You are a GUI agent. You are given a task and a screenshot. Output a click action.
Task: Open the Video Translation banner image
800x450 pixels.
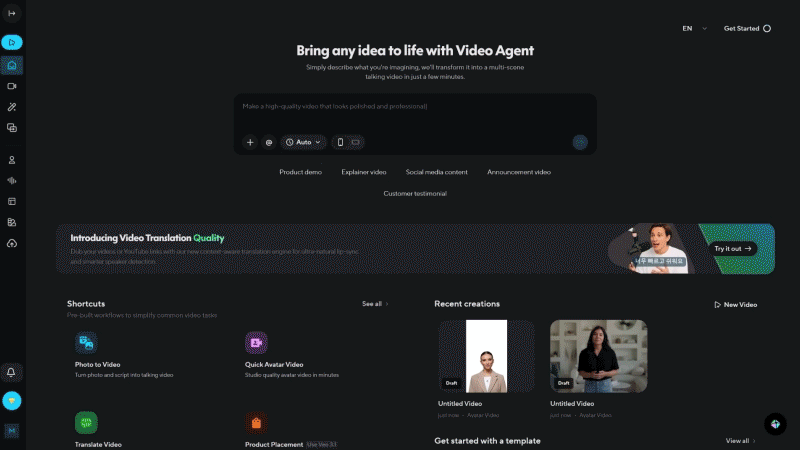pos(653,249)
